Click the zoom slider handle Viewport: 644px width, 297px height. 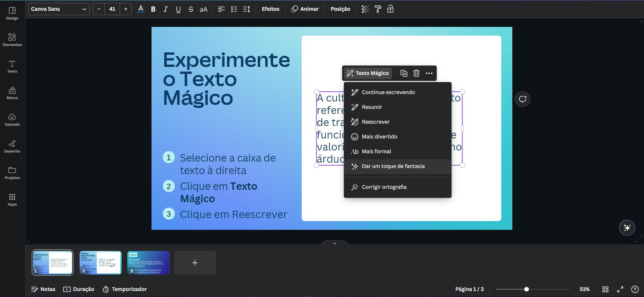pos(526,289)
